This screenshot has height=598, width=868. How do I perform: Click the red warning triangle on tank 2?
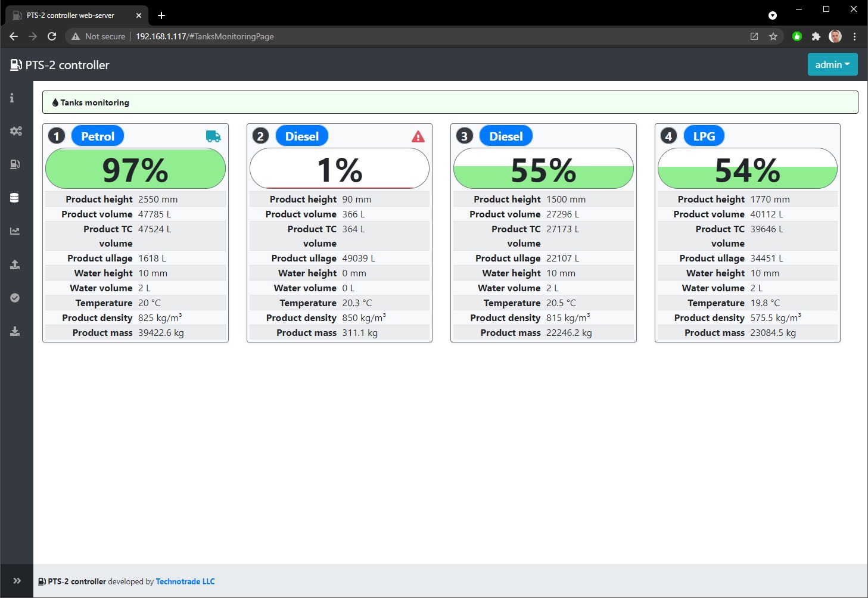coord(418,137)
